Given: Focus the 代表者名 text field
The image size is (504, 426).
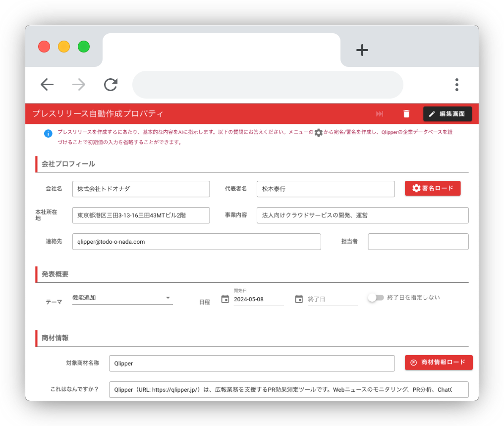Looking at the screenshot, I should coord(325,189).
